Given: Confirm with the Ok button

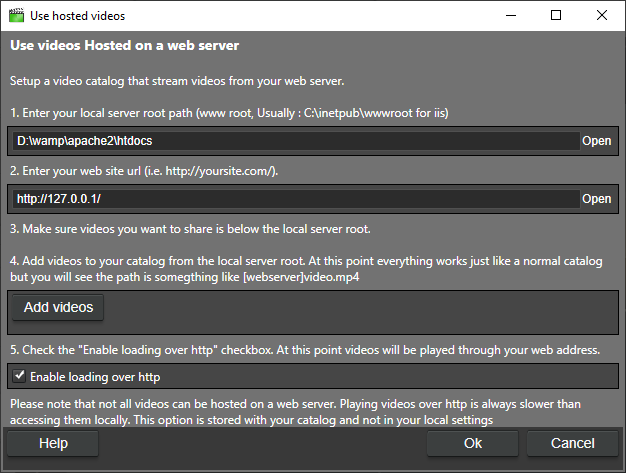Looking at the screenshot, I should point(473,443).
